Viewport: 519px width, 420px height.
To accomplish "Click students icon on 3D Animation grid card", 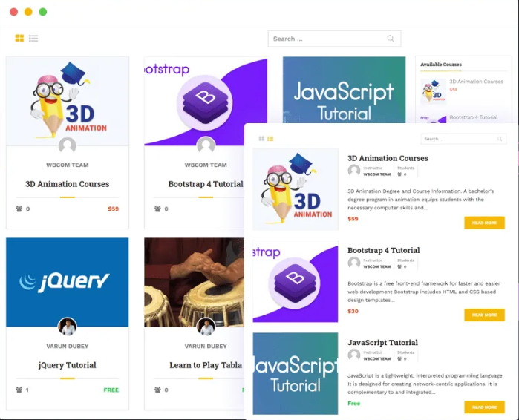I will 19,209.
